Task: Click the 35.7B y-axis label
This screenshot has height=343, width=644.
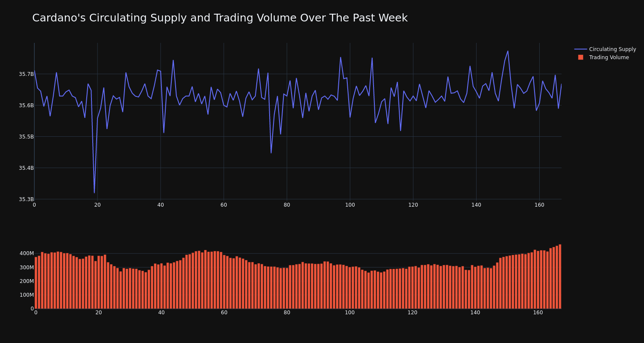Action: tap(26, 74)
